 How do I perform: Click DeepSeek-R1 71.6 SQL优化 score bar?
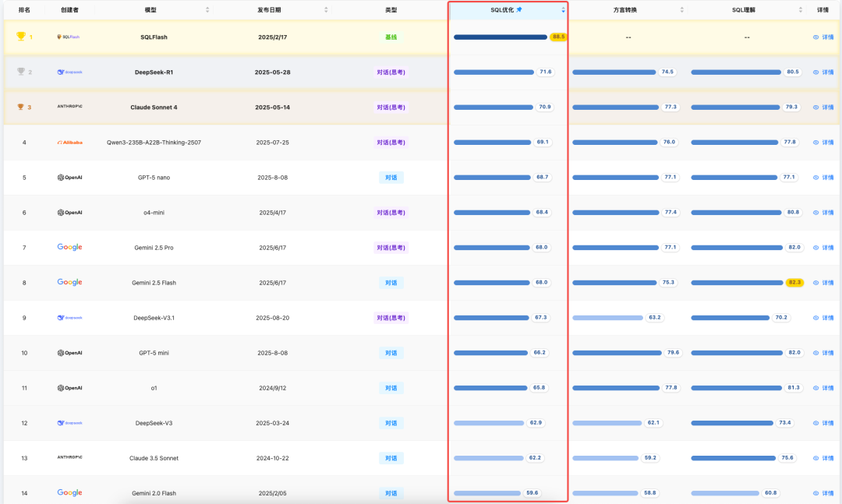[494, 72]
